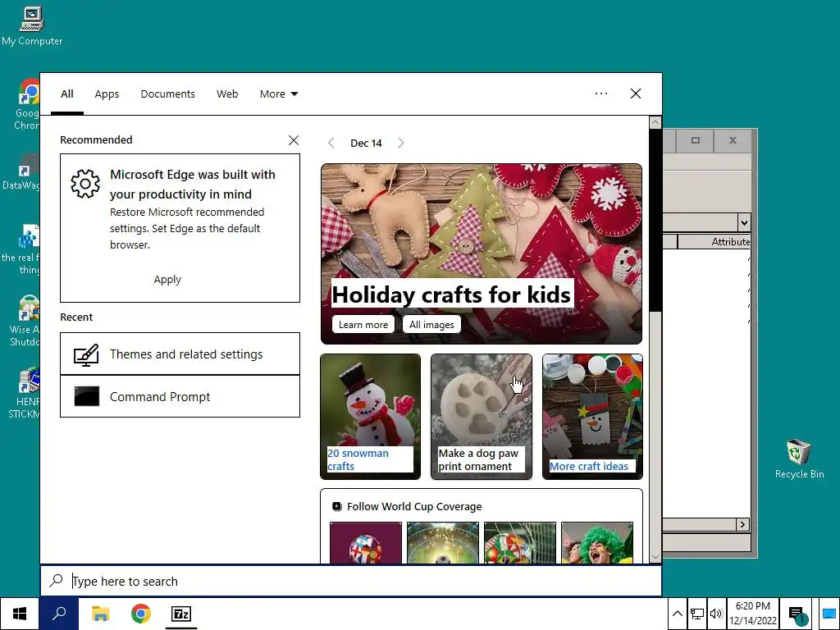Viewport: 840px width, 630px height.
Task: Switch to the Web search tab
Action: tap(227, 94)
